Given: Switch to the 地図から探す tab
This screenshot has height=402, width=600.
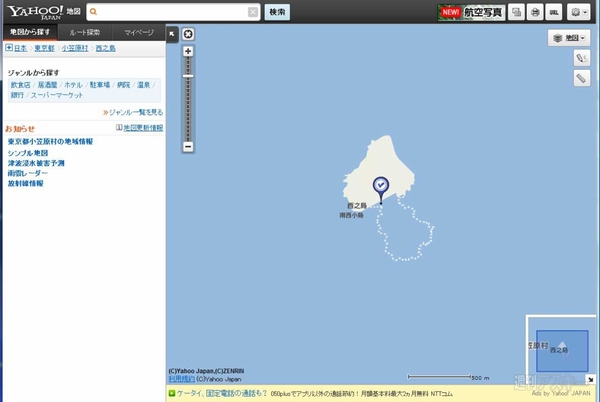Looking at the screenshot, I should tap(30, 32).
